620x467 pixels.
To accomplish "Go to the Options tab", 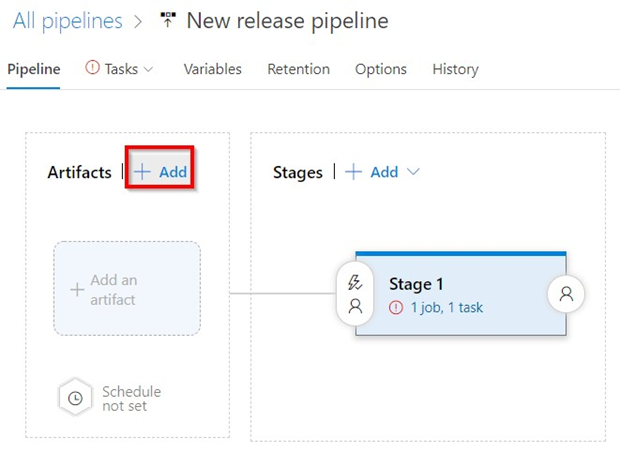I will click(381, 69).
